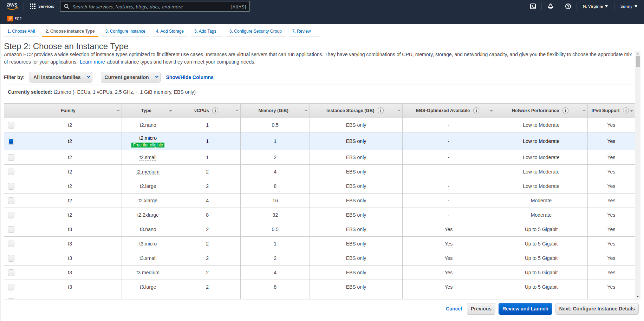644x321 pixels.
Task: Open the All instance families filter dropdown
Action: tap(61, 77)
